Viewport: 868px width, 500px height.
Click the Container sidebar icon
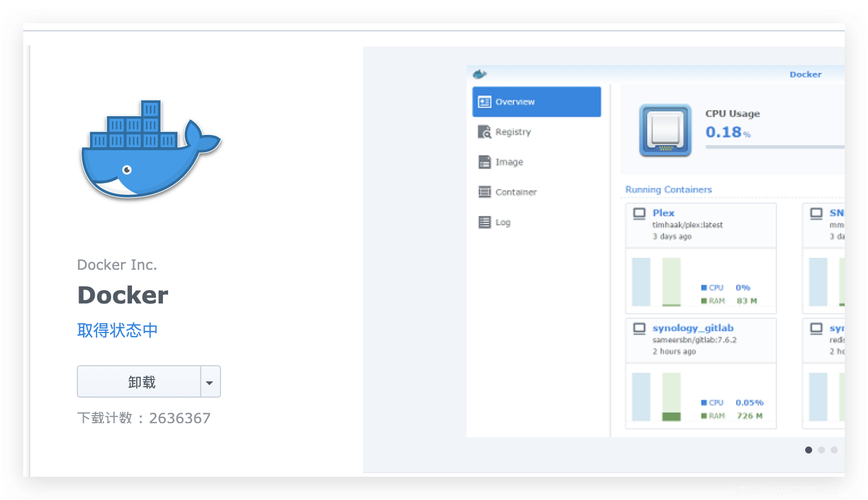point(485,192)
